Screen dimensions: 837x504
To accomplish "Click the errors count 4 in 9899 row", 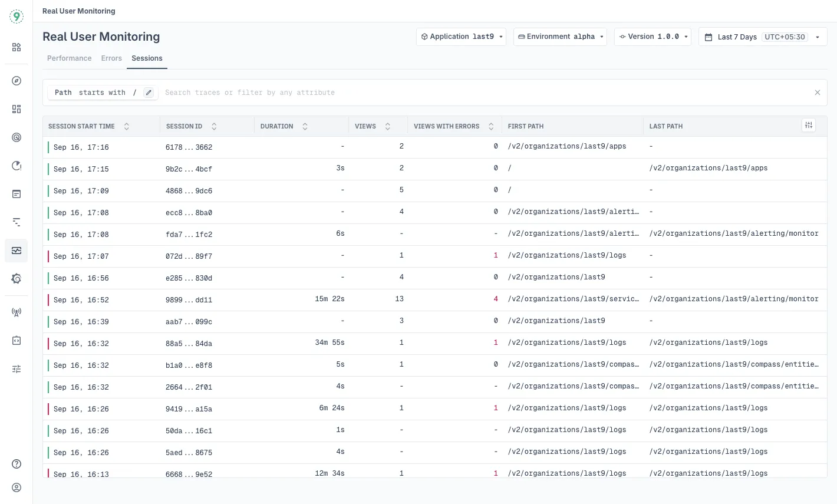I will pyautogui.click(x=496, y=299).
